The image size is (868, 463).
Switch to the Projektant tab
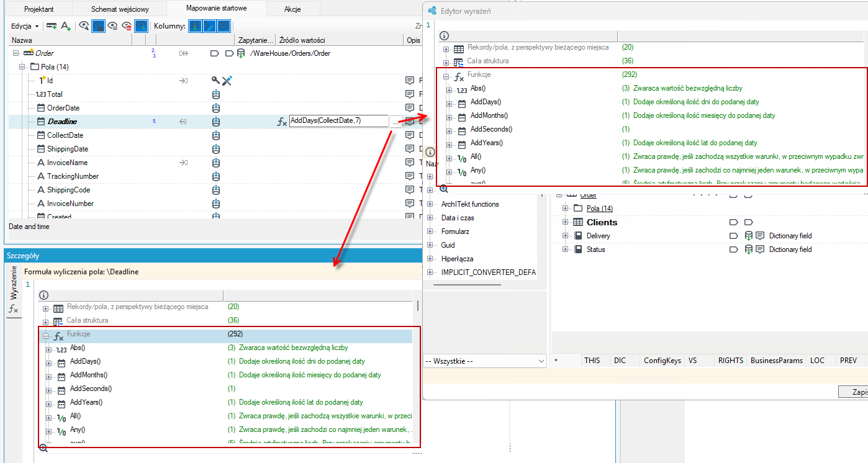[38, 9]
